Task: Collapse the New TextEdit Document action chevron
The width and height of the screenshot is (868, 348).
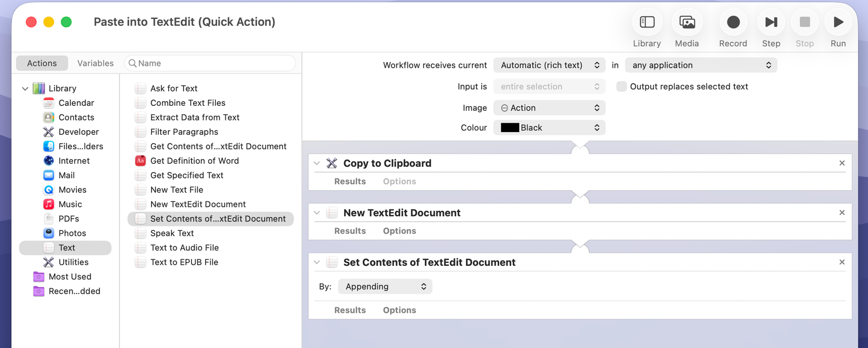Action: (x=317, y=213)
